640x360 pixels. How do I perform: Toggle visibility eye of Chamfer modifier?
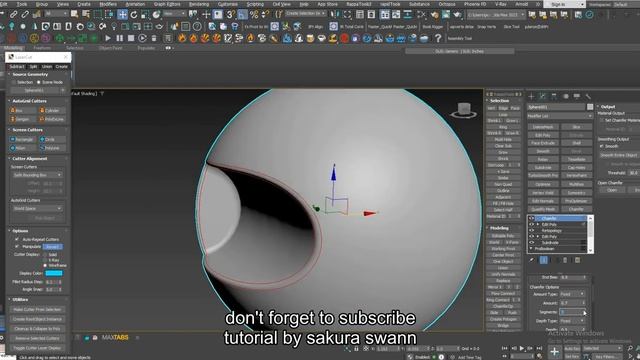[531, 218]
